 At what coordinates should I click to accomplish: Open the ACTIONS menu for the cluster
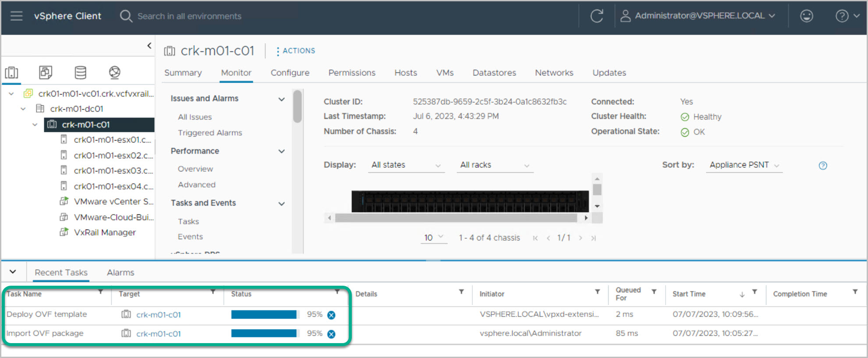tap(296, 51)
